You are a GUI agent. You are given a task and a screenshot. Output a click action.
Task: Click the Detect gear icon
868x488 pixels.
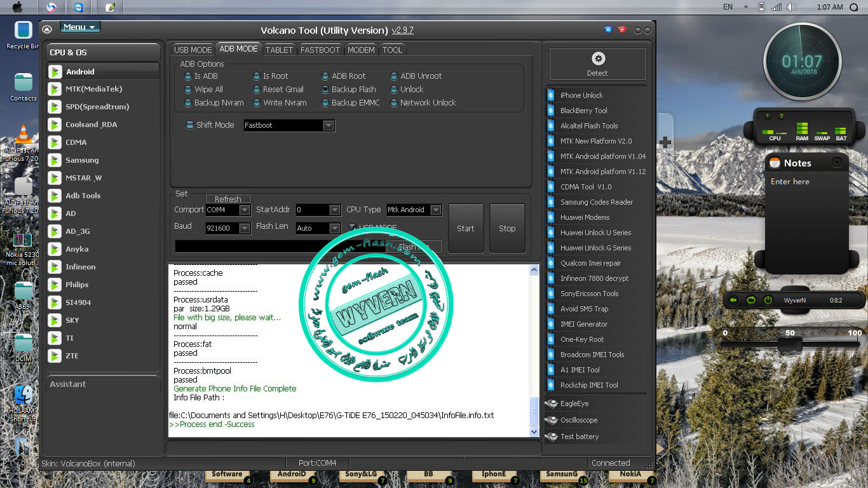[598, 58]
